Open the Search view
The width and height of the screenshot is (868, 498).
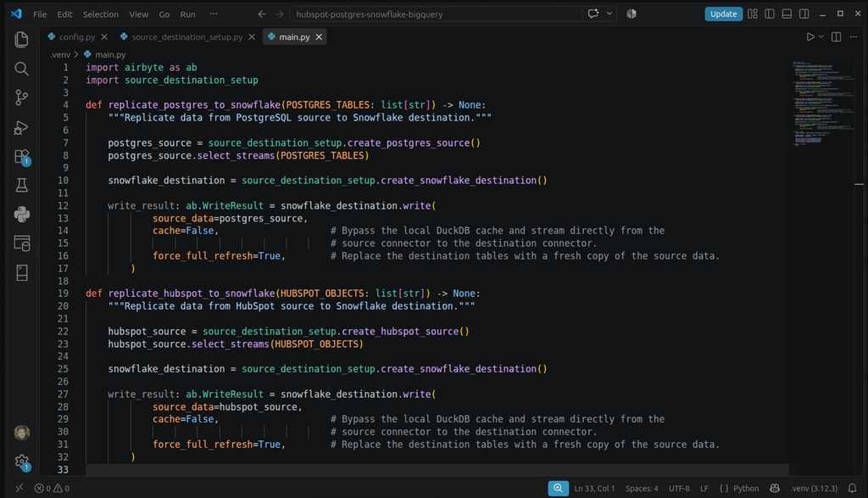pos(21,69)
